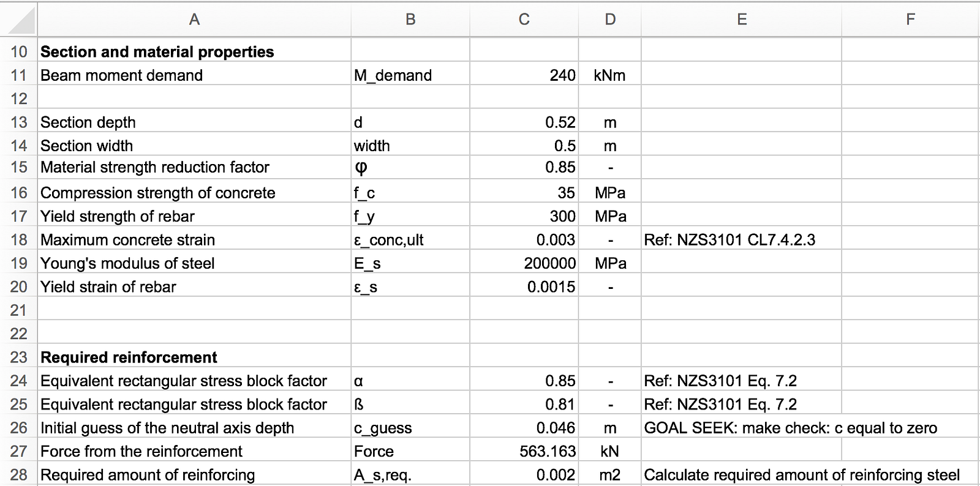The width and height of the screenshot is (980, 486).
Task: Select column C header
Action: [x=524, y=20]
